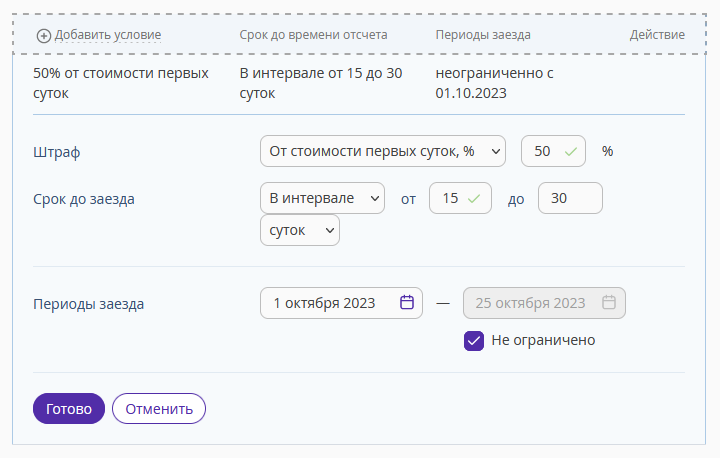Screen dimensions: 720x458
Task: Click the Срок до времени отсчета header
Action: click(x=313, y=35)
